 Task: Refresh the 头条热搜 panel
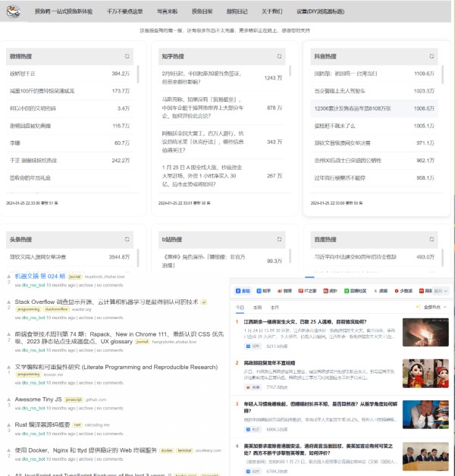[127, 240]
